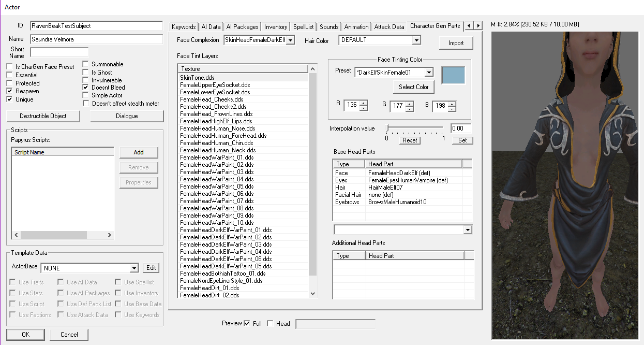Click the Short Name input field
Viewport: 644px width, 345px height.
coord(59,52)
